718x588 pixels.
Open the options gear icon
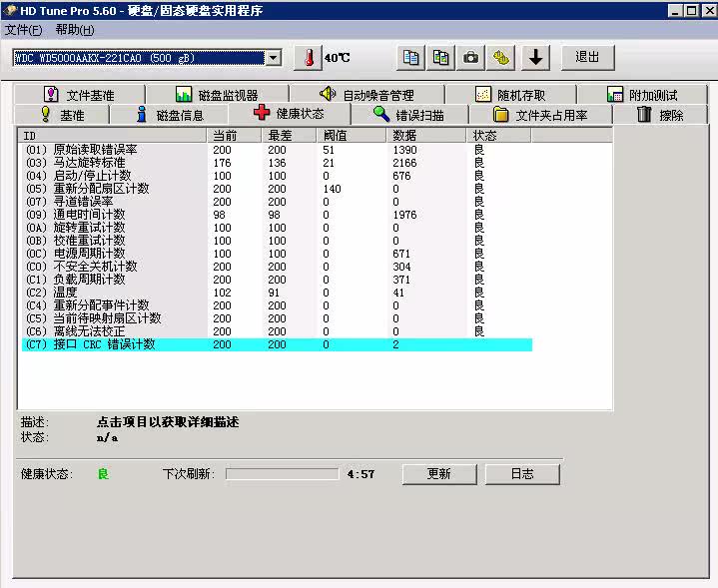tap(501, 58)
